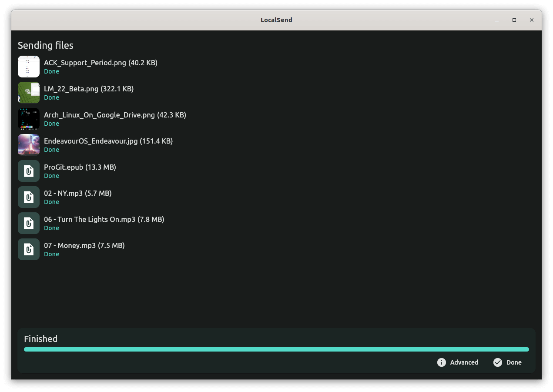Click the LocalSend title bar text

(x=276, y=20)
